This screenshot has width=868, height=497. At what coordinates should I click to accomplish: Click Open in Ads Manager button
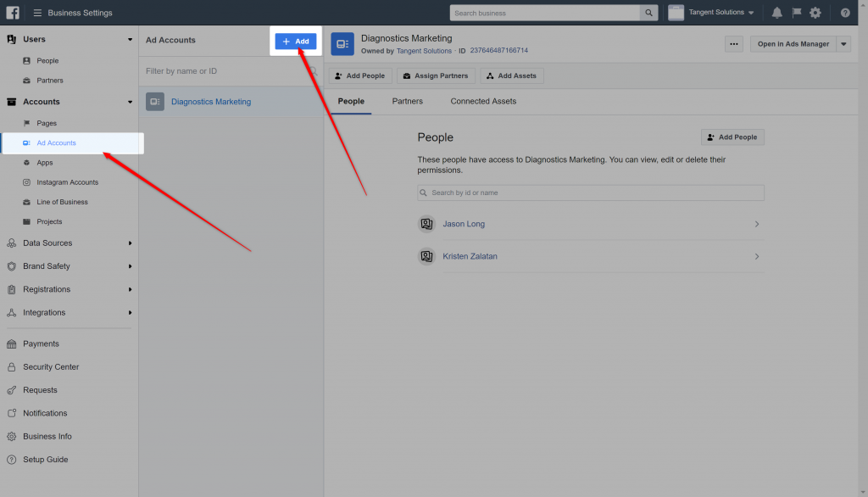(x=793, y=44)
